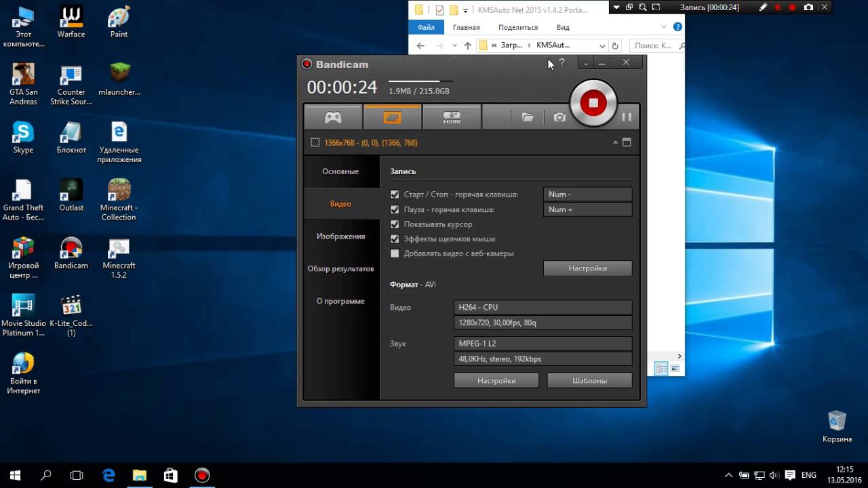Stop recording with the big red button
868x488 pixels.
tap(593, 103)
